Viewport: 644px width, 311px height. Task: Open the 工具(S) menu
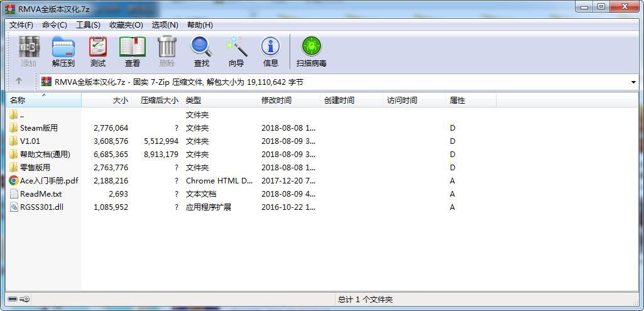89,25
